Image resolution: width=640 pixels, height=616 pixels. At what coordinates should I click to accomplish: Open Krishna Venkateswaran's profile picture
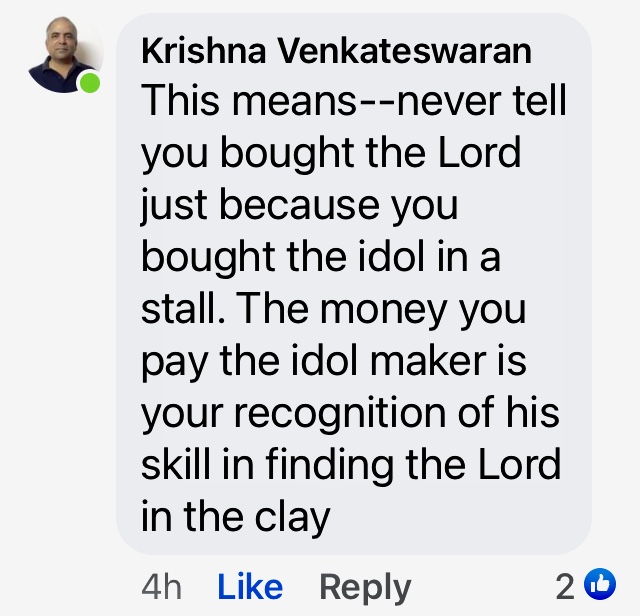point(64,54)
